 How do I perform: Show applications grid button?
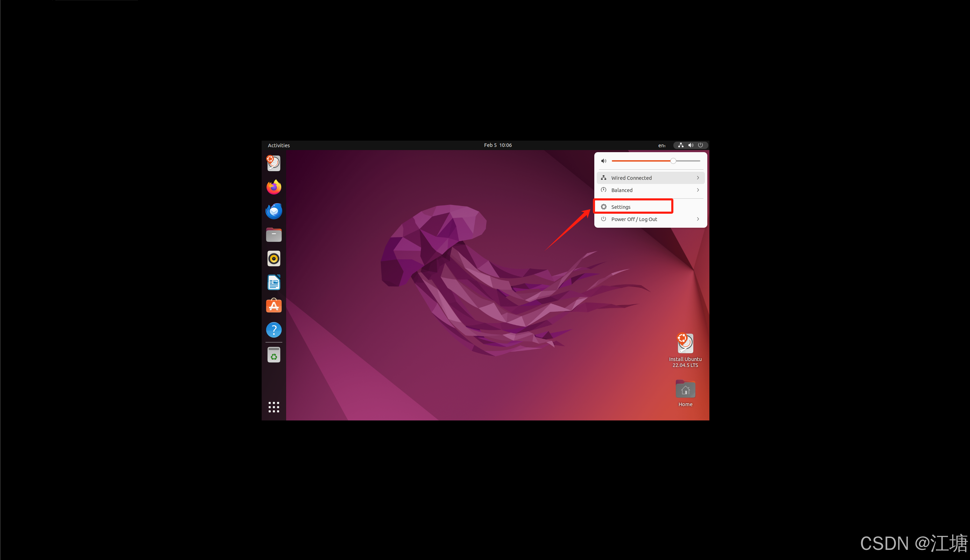click(x=274, y=407)
